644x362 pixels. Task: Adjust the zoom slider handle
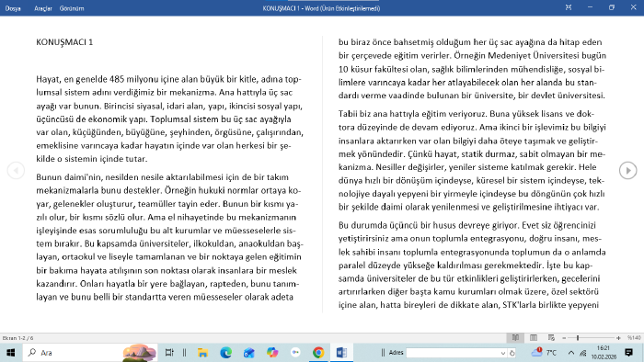click(578, 338)
